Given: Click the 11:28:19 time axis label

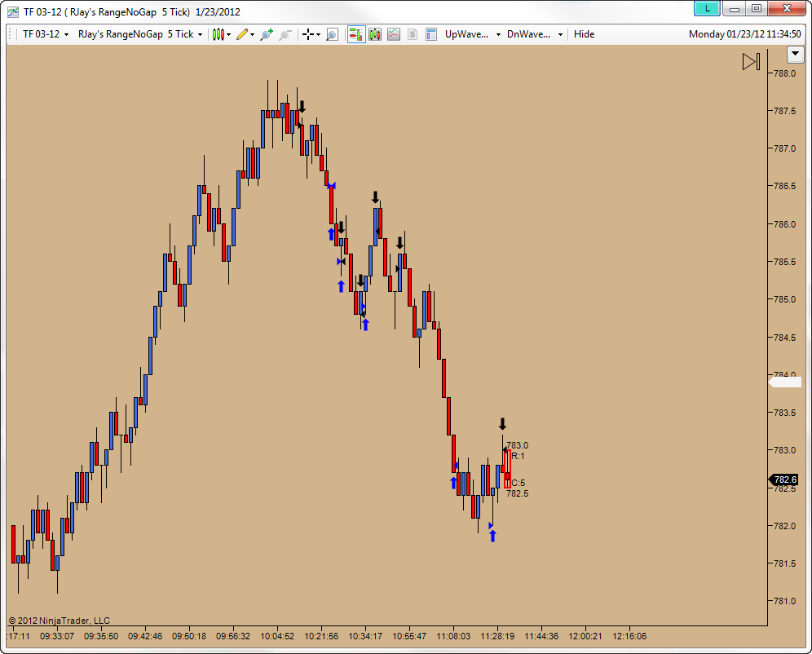Looking at the screenshot, I should click(497, 636).
